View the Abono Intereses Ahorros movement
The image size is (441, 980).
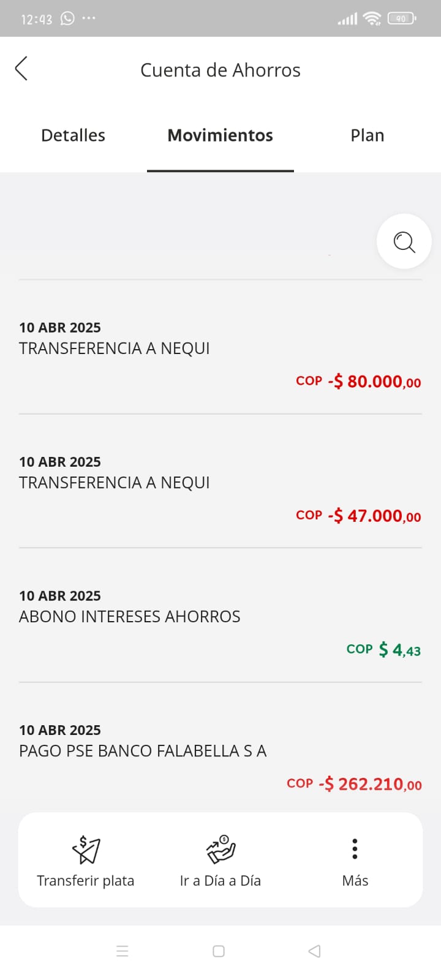point(221,622)
